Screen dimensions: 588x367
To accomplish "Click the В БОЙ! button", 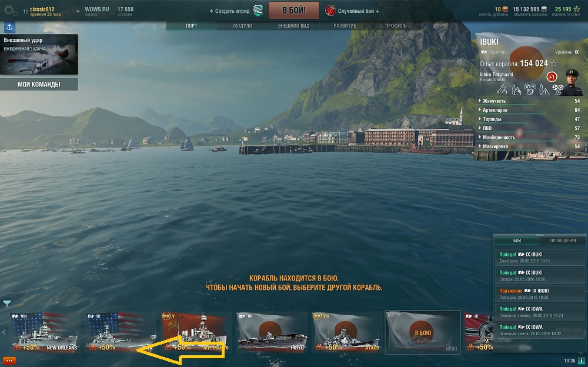I will 293,11.
